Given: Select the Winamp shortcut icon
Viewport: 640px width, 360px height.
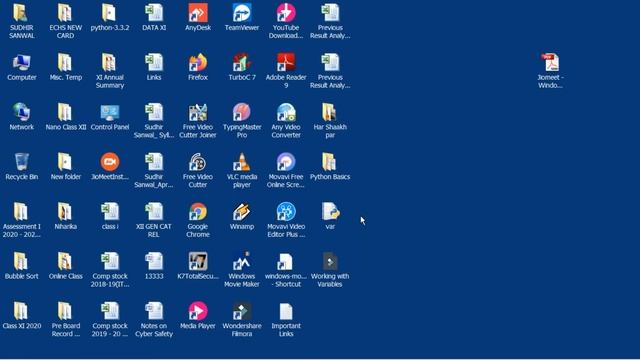Looking at the screenshot, I should click(242, 212).
